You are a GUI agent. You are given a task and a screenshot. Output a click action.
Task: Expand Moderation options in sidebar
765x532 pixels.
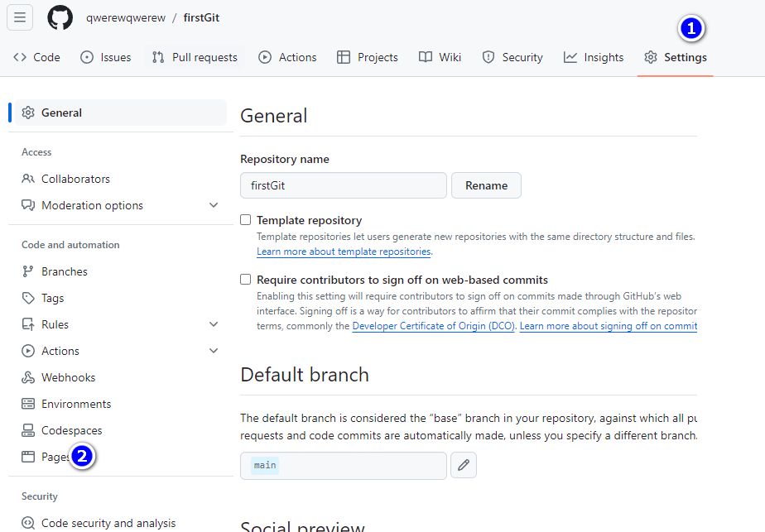214,205
